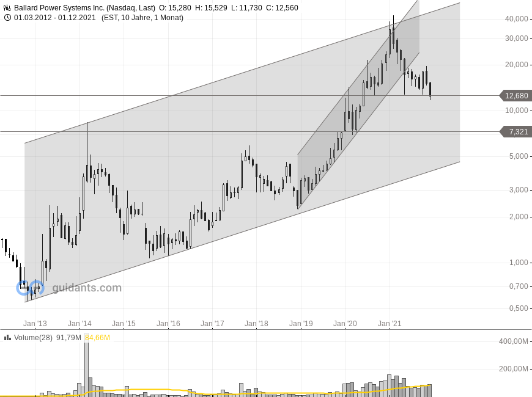This screenshot has width=532, height=397.
Task: Click the Jan '15 axis label
Action: pyautogui.click(x=124, y=324)
